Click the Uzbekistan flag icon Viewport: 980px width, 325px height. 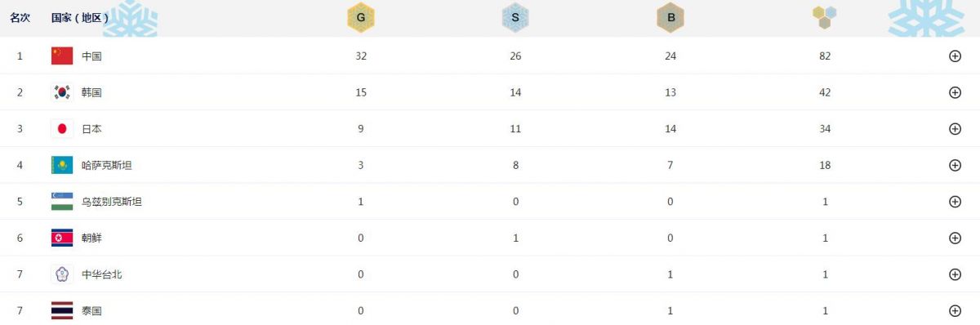(62, 201)
